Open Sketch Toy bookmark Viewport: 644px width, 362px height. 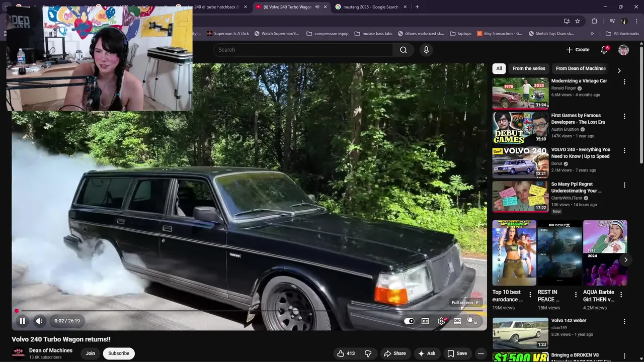coord(551,34)
